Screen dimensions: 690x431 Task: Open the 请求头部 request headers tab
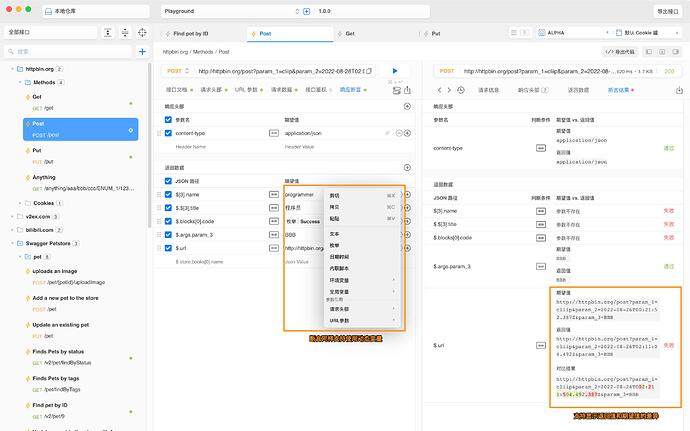tap(212, 90)
